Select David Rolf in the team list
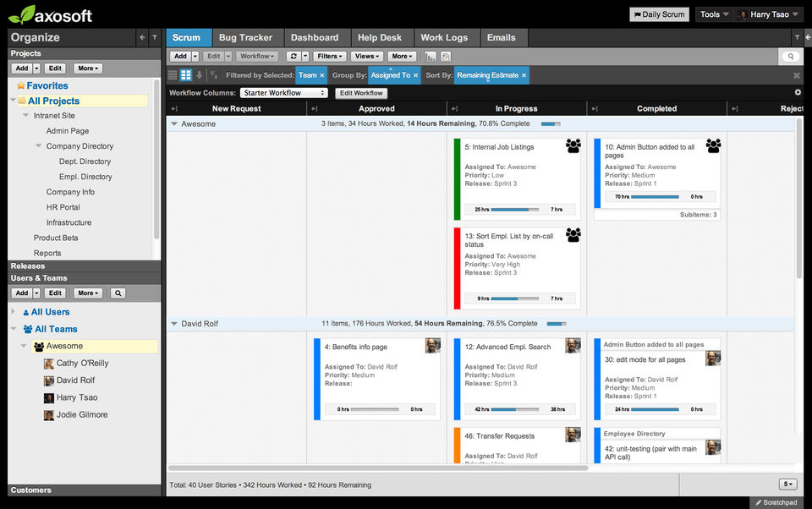This screenshot has height=509, width=812. pos(75,380)
